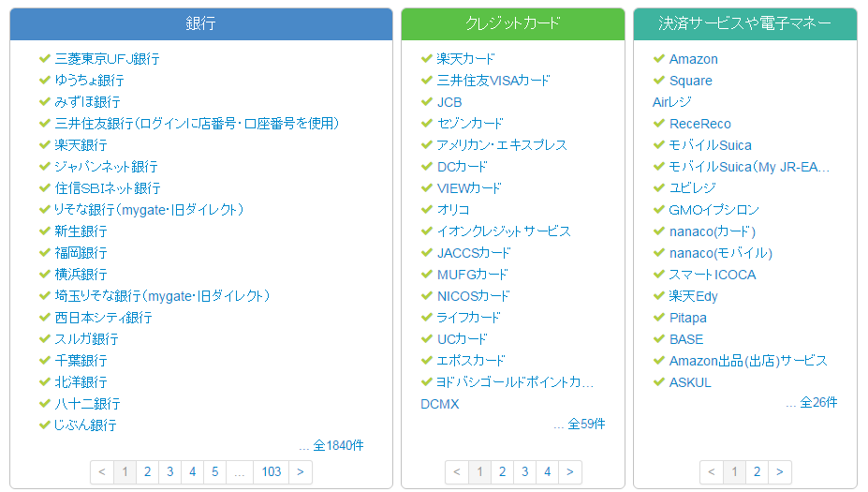The width and height of the screenshot is (868, 492).
Task: Open 八十二銀行
Action: (x=87, y=405)
